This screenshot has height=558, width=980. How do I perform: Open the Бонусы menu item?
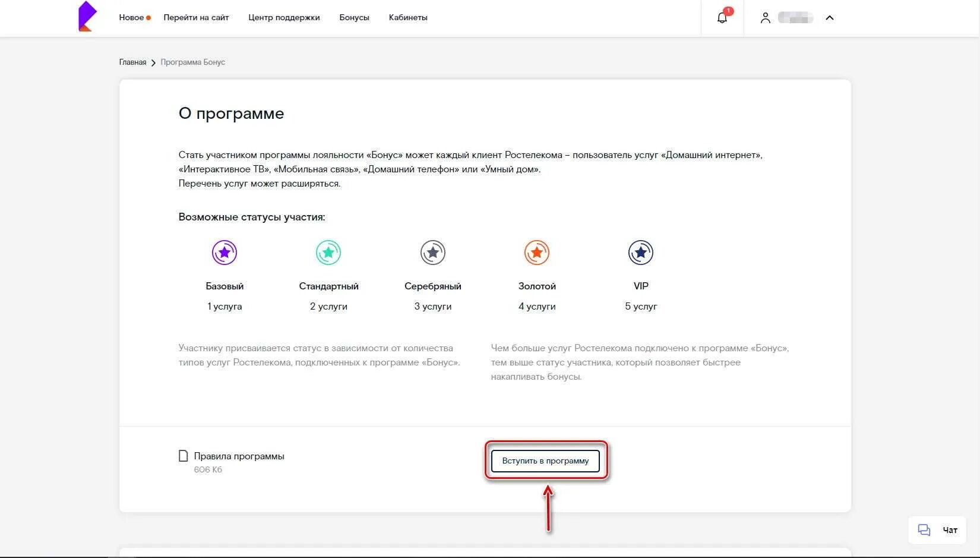[x=355, y=17]
